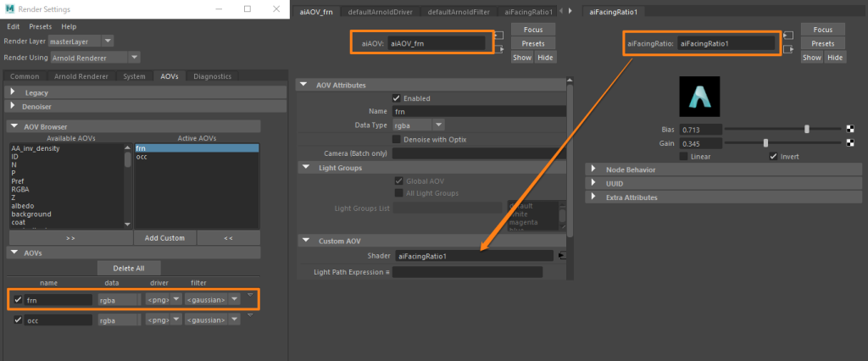Screen dimensions: 868x361
Task: Collapse the AOV Browser section
Action: (133, 127)
